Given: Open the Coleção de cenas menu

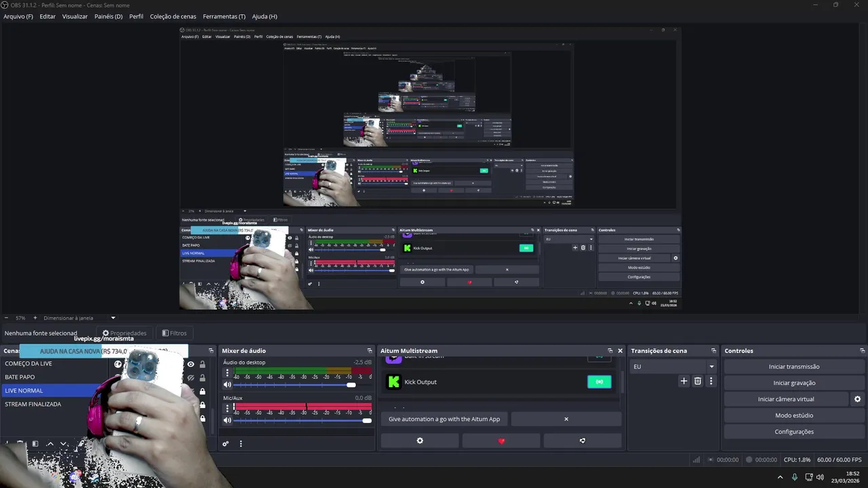Looking at the screenshot, I should point(173,16).
